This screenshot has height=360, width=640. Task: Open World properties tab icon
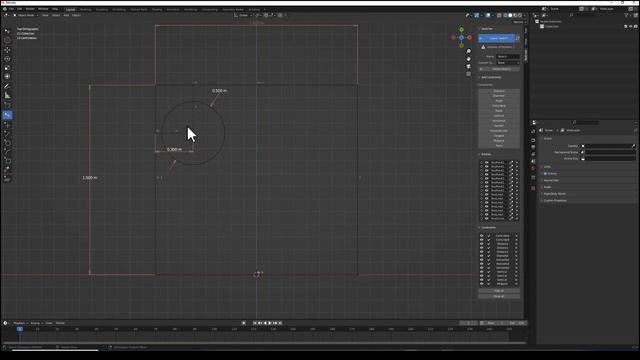coord(533,168)
